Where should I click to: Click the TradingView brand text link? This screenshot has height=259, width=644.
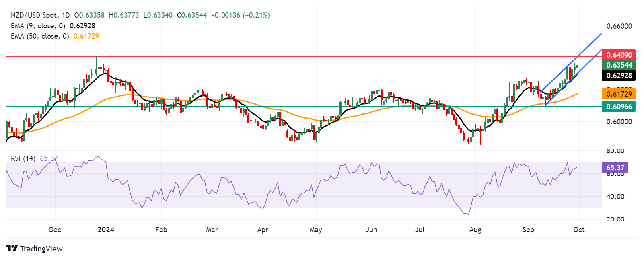[41, 249]
